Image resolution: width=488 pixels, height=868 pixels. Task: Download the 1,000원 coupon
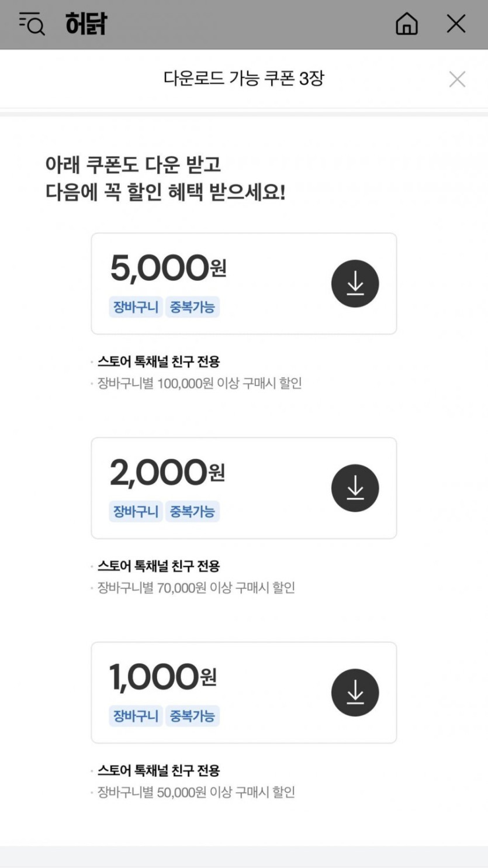click(355, 693)
